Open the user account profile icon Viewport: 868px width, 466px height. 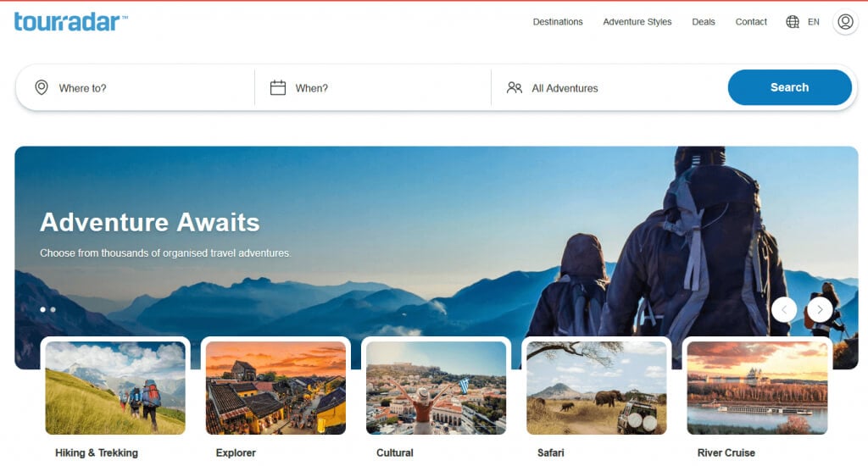tap(845, 21)
